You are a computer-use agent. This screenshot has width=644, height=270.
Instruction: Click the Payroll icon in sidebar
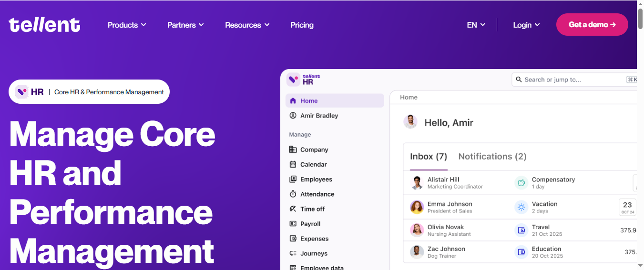tap(293, 224)
